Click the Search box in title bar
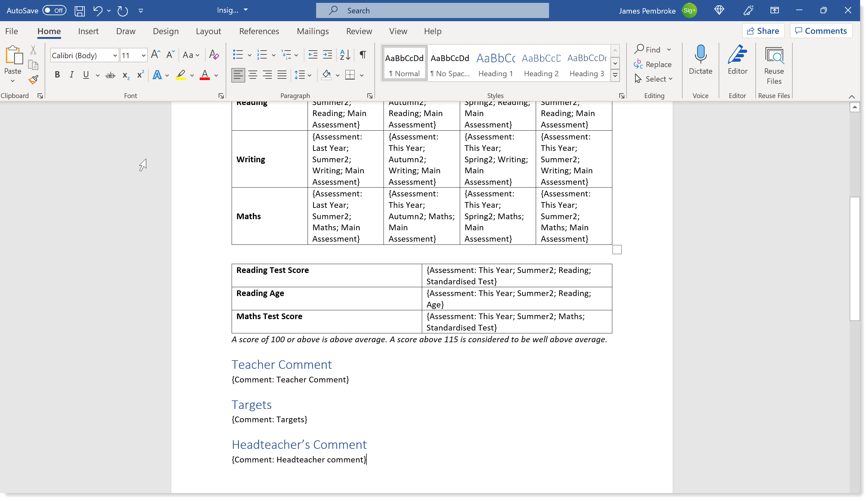 pos(432,11)
